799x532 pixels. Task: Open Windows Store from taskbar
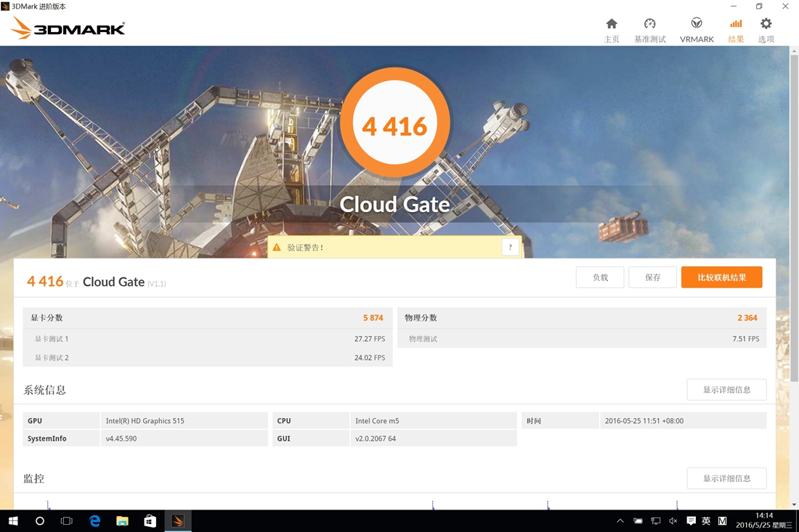click(x=150, y=521)
